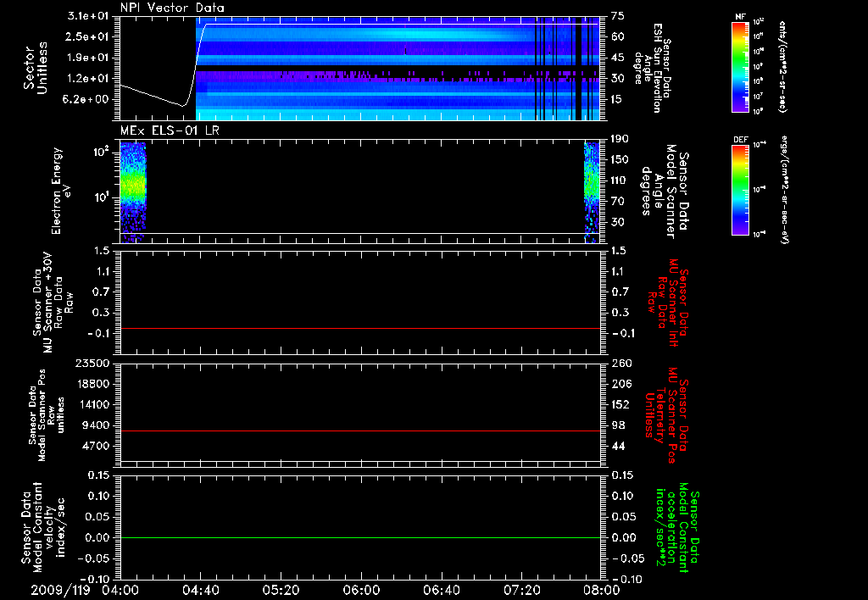Click the '06:00' time axis label
This screenshot has width=868, height=600.
(361, 590)
